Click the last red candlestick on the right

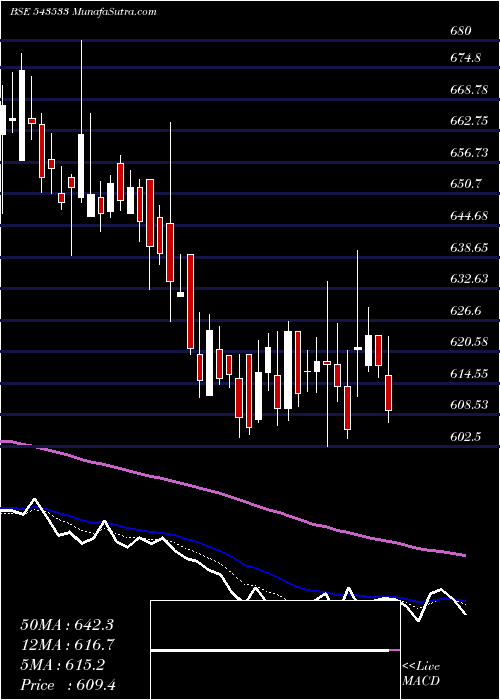coord(388,393)
